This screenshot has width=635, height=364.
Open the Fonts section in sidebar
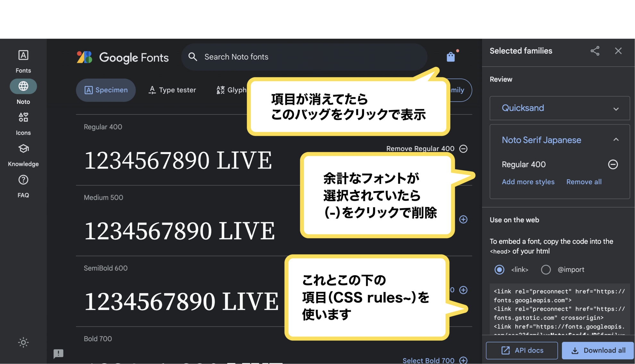23,61
